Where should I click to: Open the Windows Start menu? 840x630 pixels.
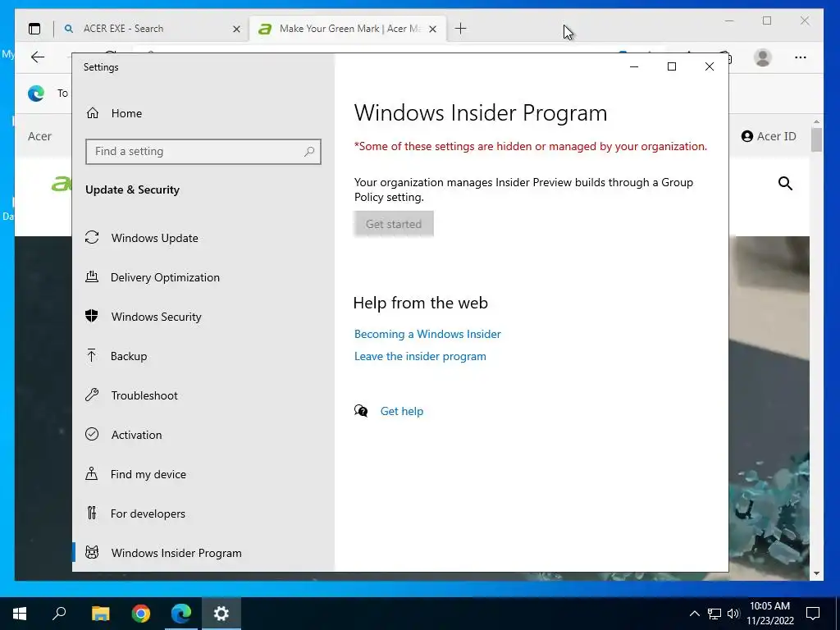pyautogui.click(x=20, y=614)
